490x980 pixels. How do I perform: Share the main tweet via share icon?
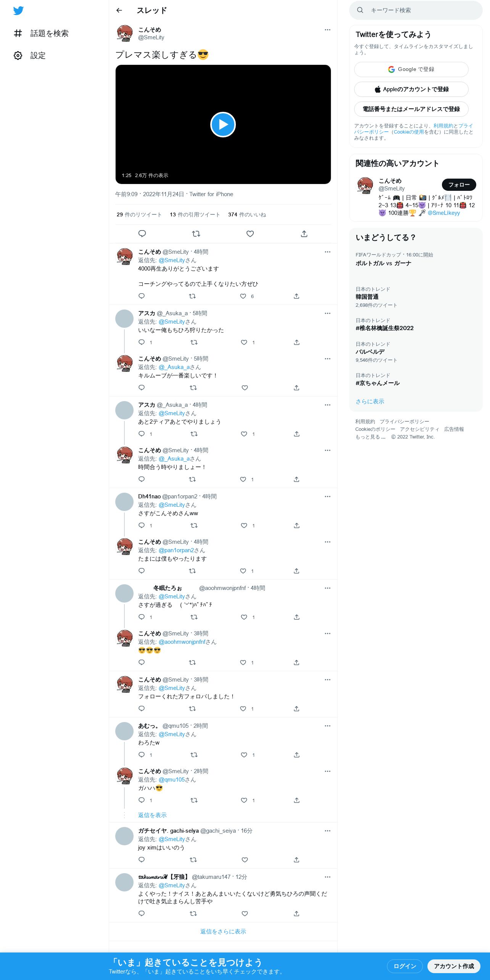tap(304, 234)
